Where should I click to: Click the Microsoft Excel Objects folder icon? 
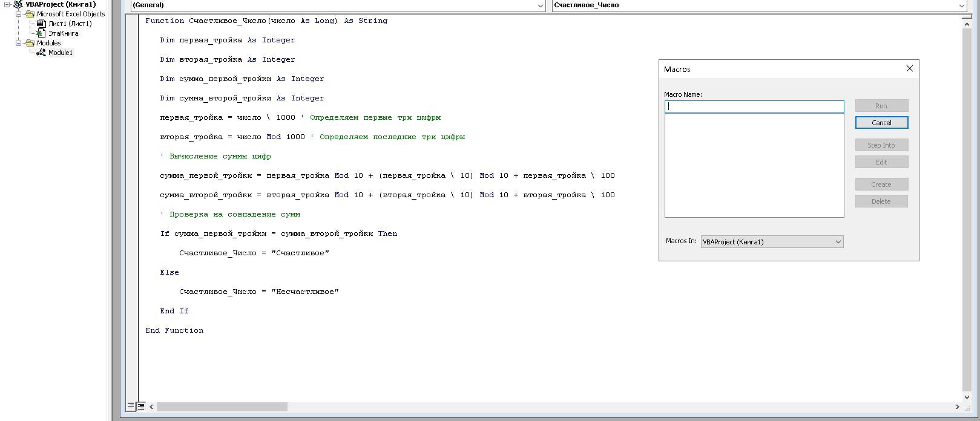tap(30, 14)
